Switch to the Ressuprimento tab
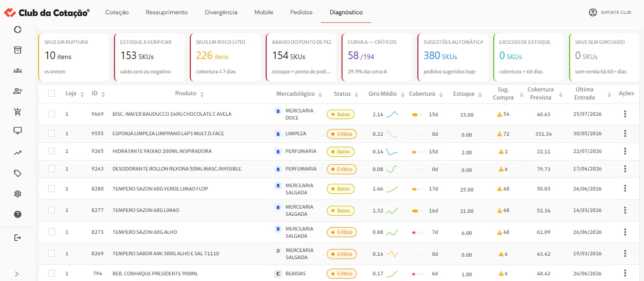This screenshot has height=281, width=644. 166,12
